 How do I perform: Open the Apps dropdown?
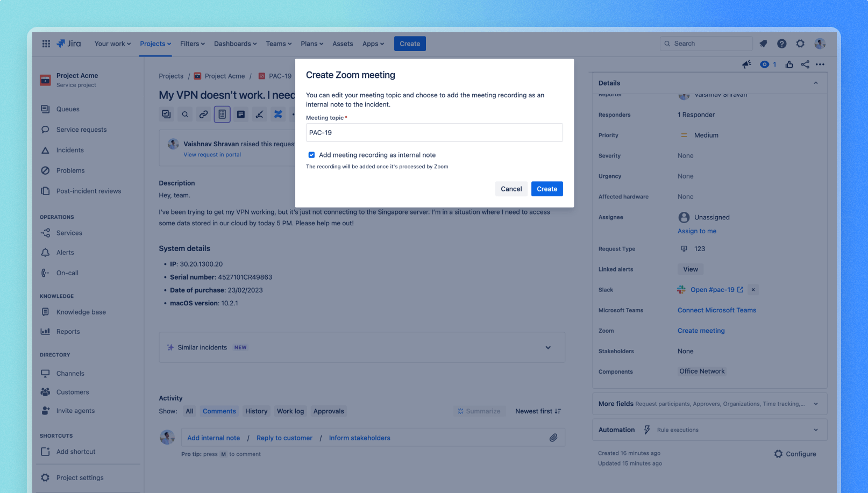[x=373, y=44]
